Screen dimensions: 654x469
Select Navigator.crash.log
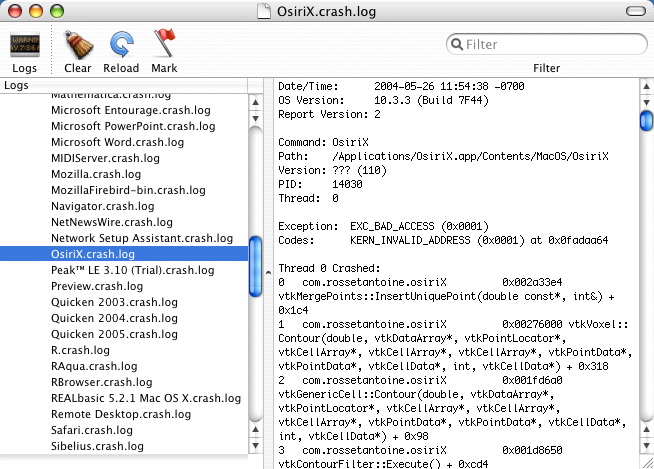tap(103, 206)
